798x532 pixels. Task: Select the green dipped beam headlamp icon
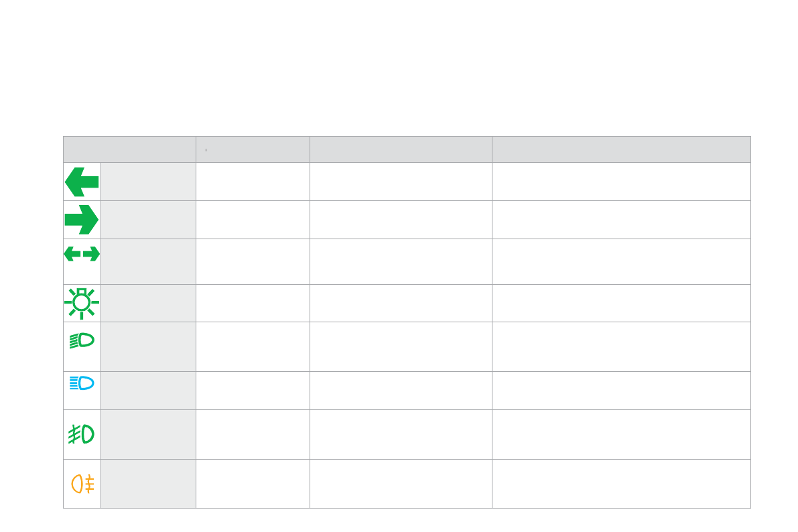[x=82, y=341]
